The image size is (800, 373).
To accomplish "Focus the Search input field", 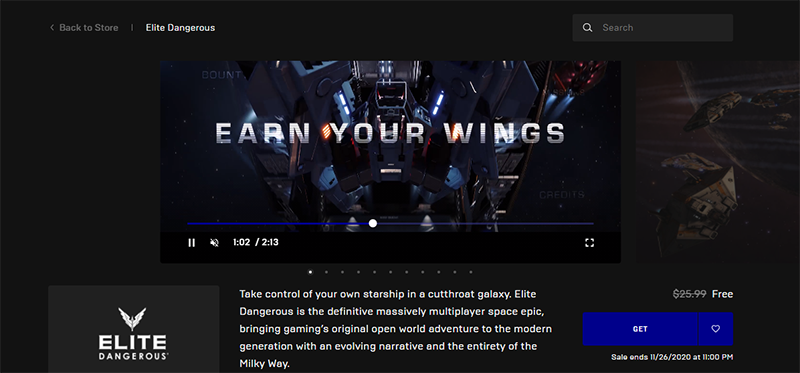I will click(x=653, y=28).
